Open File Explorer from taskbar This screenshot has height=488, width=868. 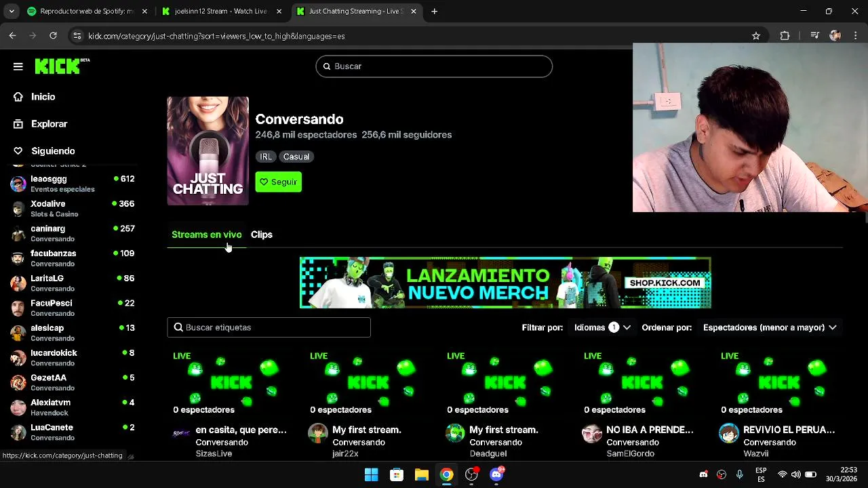(x=422, y=474)
